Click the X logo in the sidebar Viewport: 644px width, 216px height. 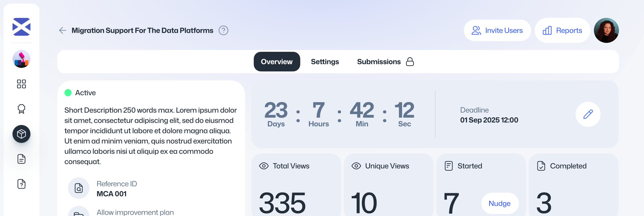click(x=21, y=27)
